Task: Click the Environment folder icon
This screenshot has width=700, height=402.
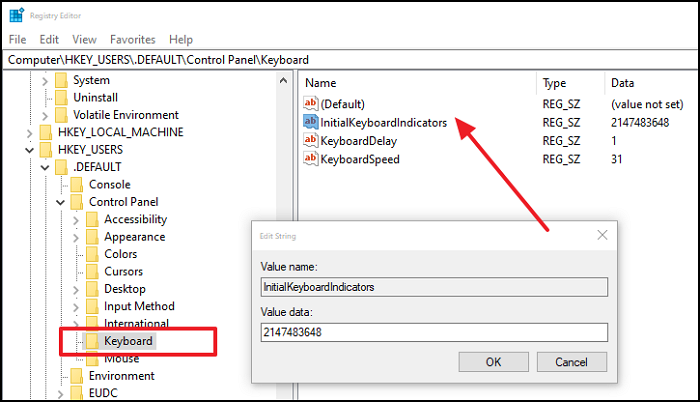Action: 77,376
